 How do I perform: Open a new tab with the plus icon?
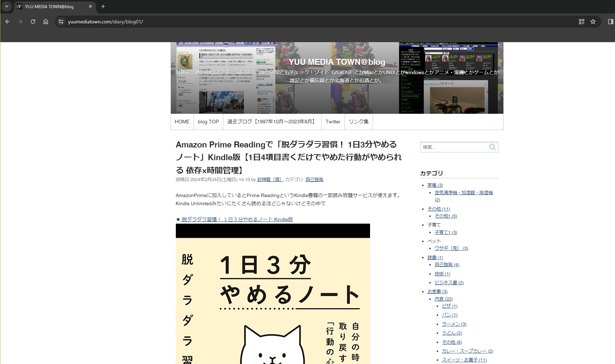[x=103, y=6]
